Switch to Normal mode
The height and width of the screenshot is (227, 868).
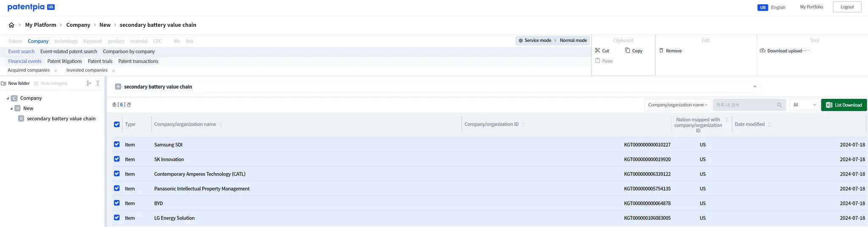573,41
